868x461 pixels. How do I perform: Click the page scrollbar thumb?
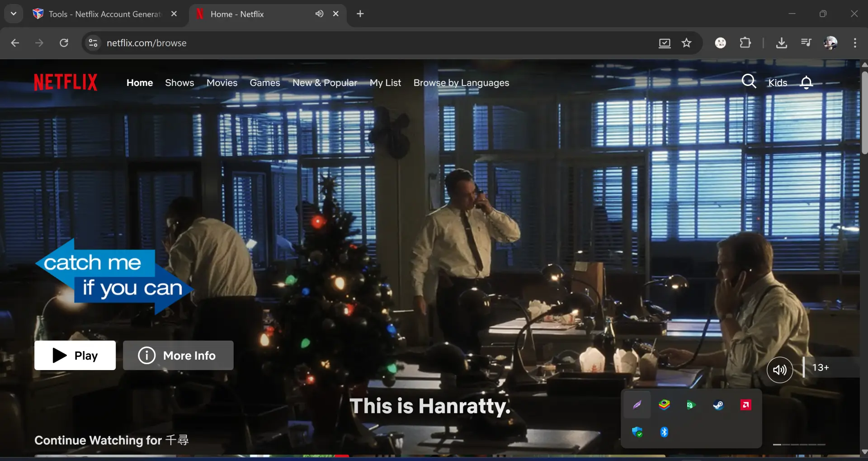tap(864, 113)
